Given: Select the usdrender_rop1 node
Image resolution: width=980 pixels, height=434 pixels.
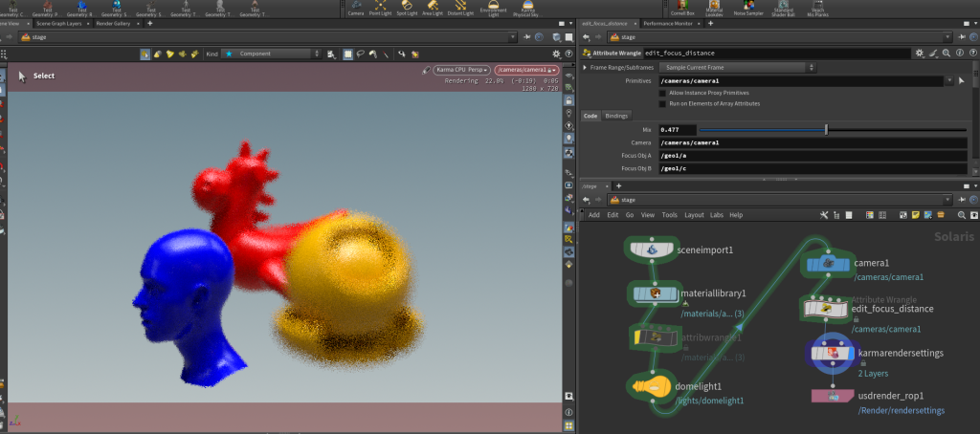Looking at the screenshot, I should (x=831, y=396).
